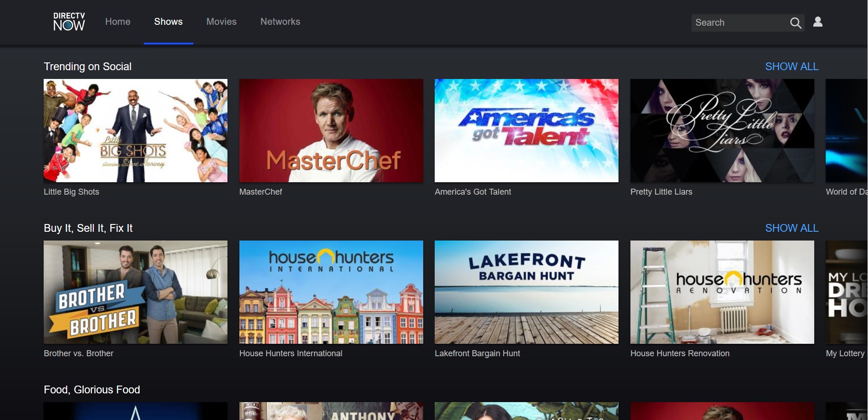Open Brother vs. Brother show image
This screenshot has width=868, height=420.
point(136,292)
